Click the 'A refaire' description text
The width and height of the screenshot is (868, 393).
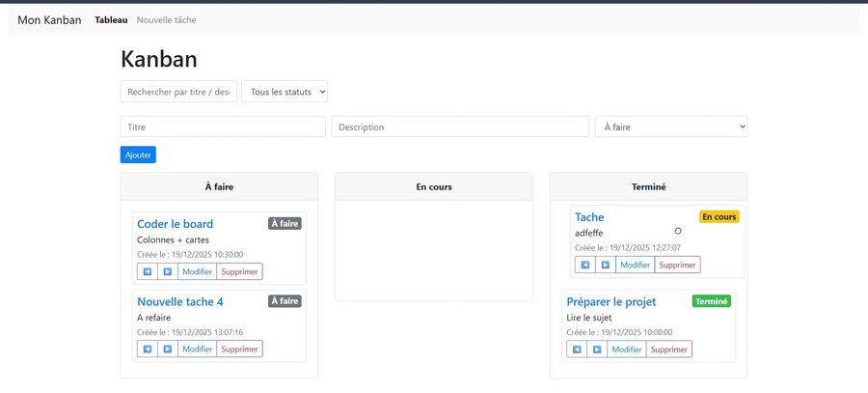pos(154,318)
